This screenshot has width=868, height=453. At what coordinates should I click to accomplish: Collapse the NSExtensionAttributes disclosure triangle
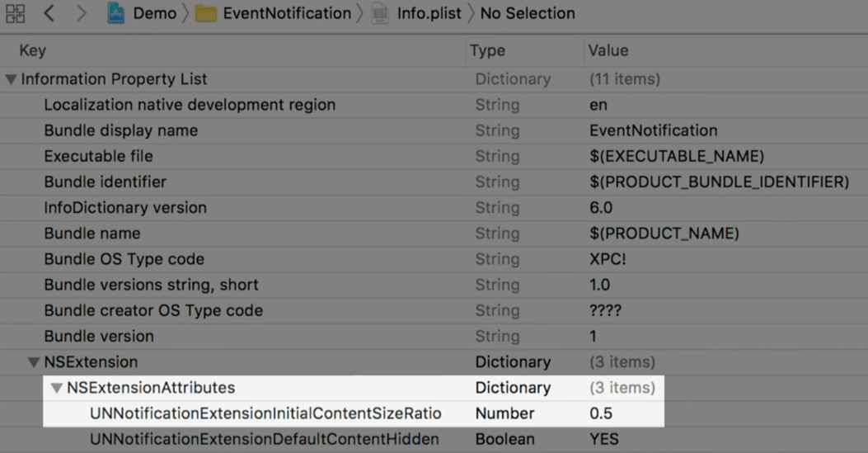click(57, 388)
